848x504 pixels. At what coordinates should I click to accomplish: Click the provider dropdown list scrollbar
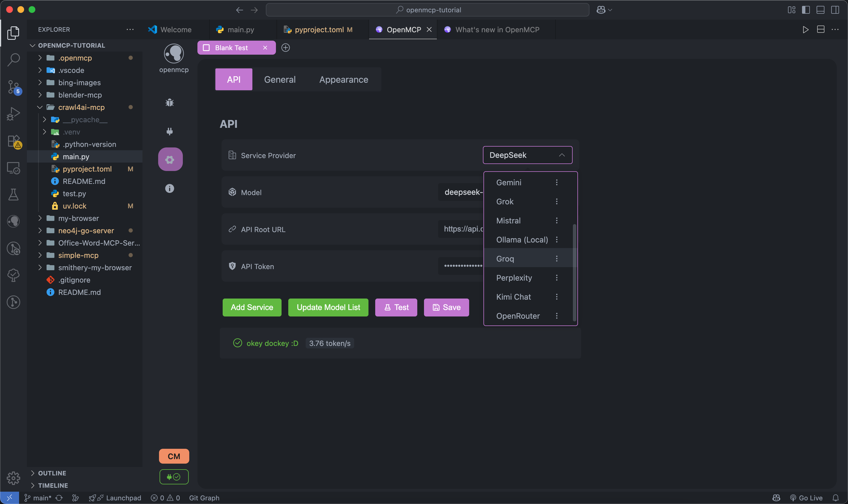(x=574, y=272)
